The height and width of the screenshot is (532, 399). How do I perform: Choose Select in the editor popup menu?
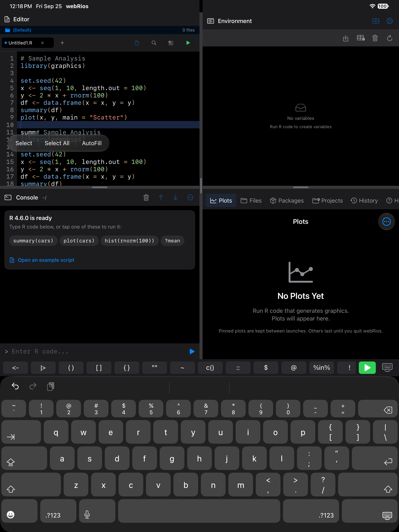coord(24,143)
